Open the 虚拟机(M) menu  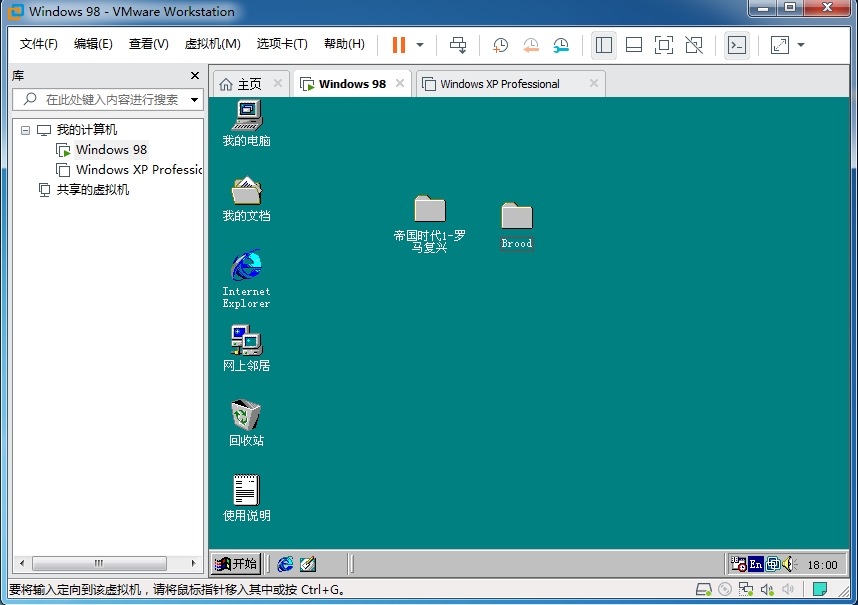(x=212, y=44)
